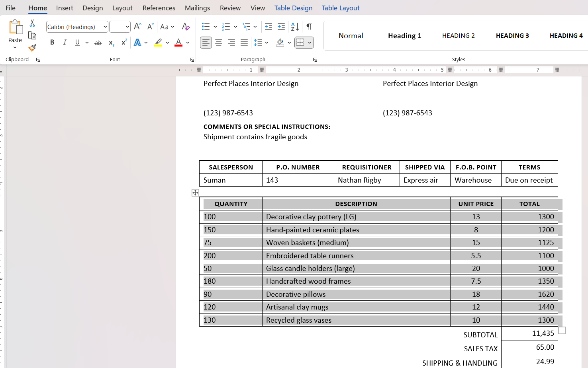Increase paragraph indent
This screenshot has height=368, width=588.
(x=281, y=27)
